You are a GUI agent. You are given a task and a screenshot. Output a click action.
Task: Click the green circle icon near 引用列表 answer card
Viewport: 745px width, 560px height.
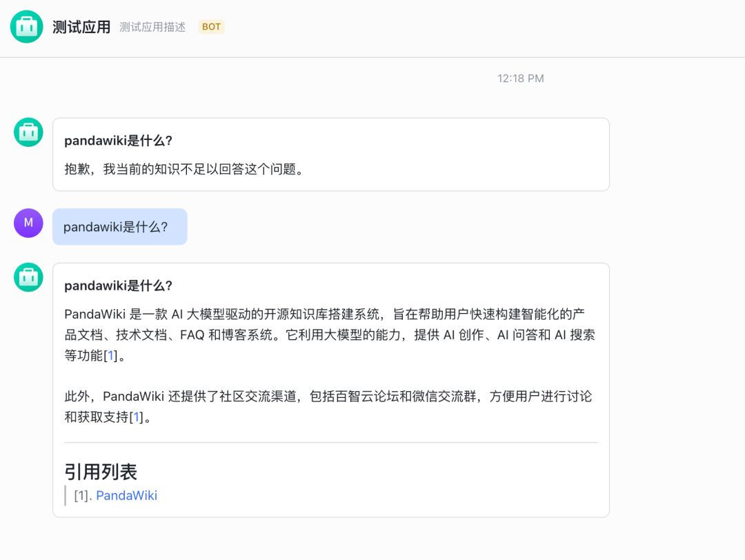point(28,277)
